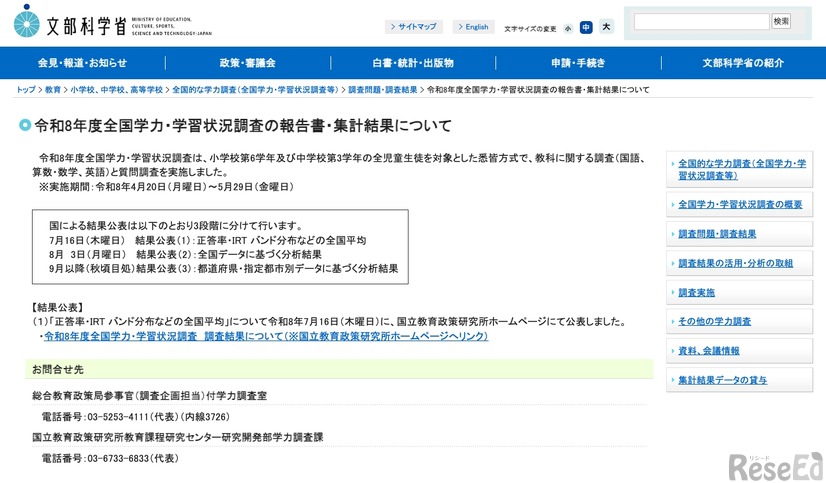Open the 政策・審議会 menu

tap(248, 63)
